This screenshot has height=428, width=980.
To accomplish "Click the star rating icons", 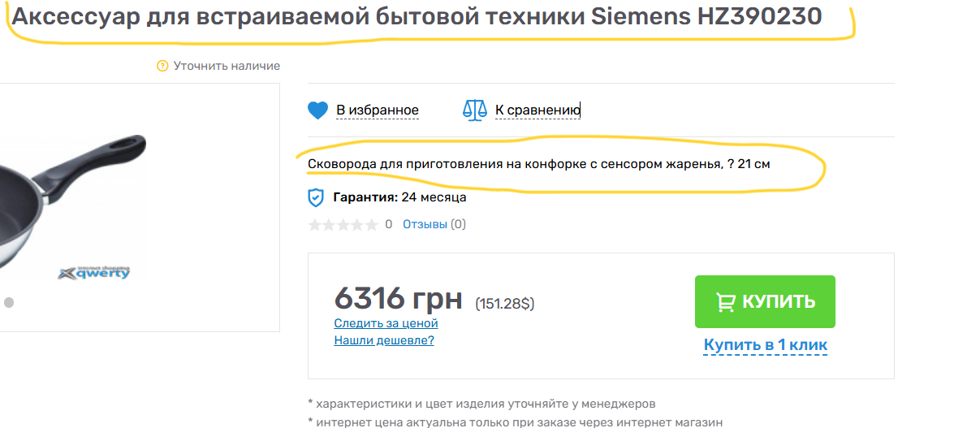I will click(x=343, y=225).
